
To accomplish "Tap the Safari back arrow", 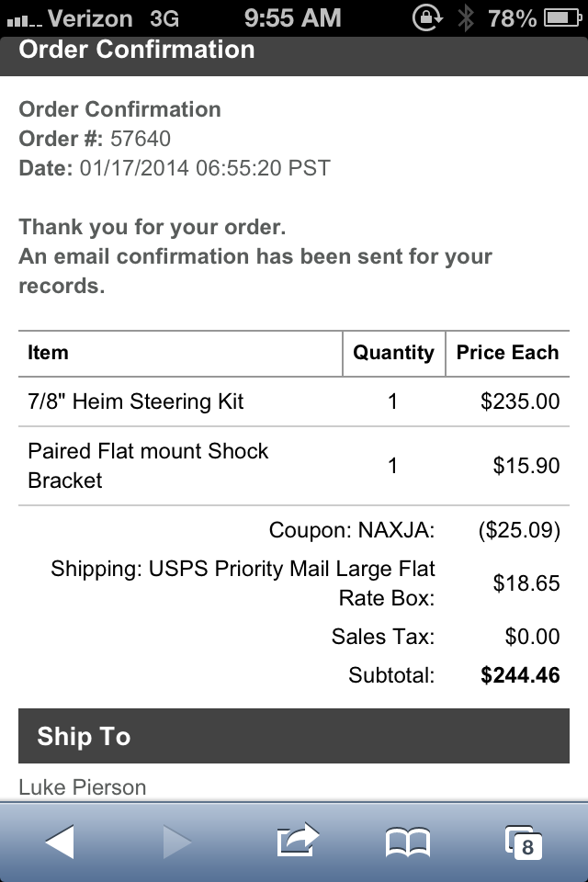I will (x=59, y=842).
